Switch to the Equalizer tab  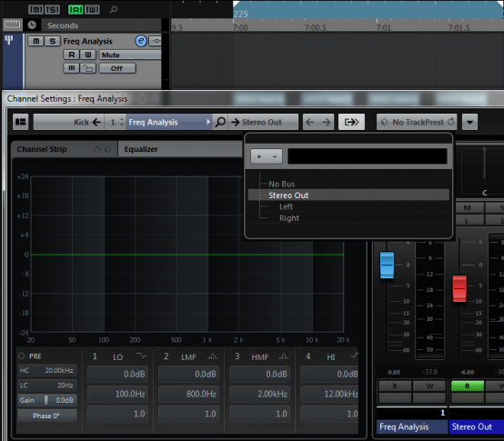[180, 149]
